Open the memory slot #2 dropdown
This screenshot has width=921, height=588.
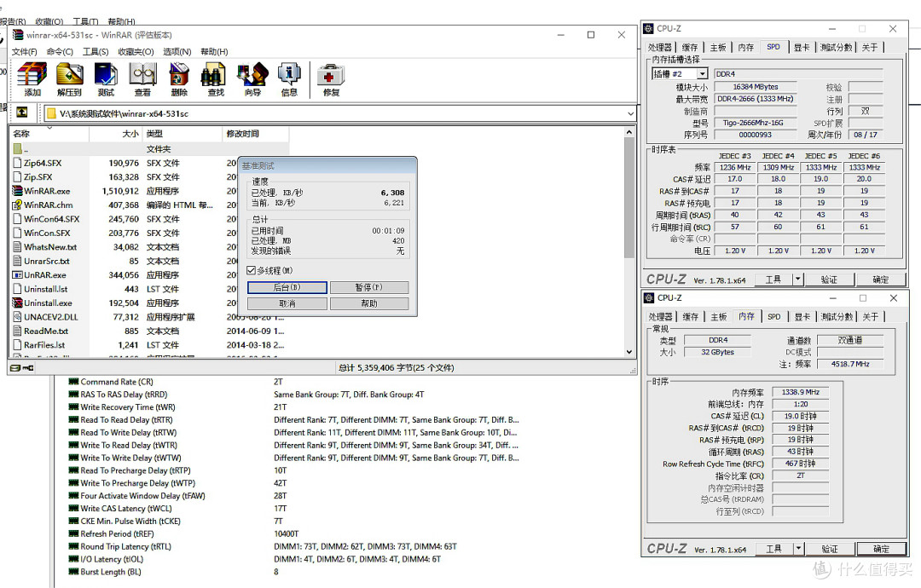[702, 74]
